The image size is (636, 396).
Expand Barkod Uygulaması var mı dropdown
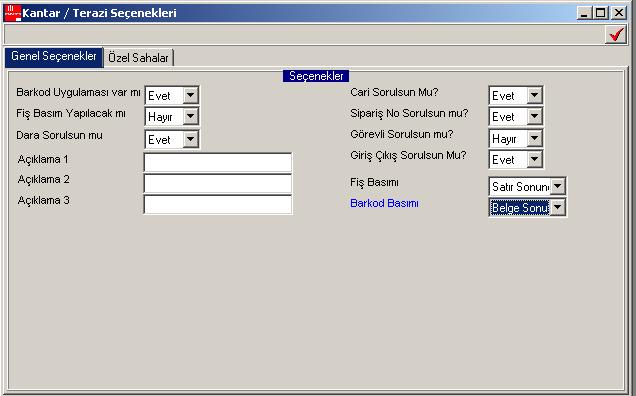190,96
